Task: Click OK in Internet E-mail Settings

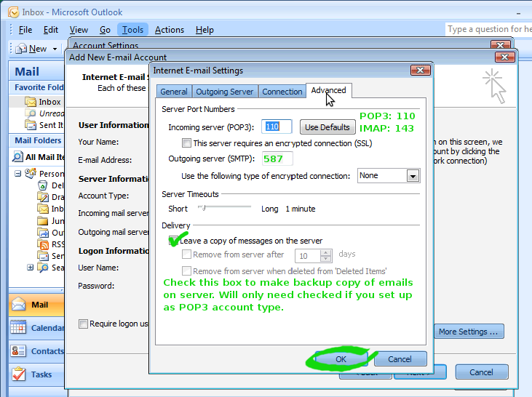Action: click(x=341, y=359)
